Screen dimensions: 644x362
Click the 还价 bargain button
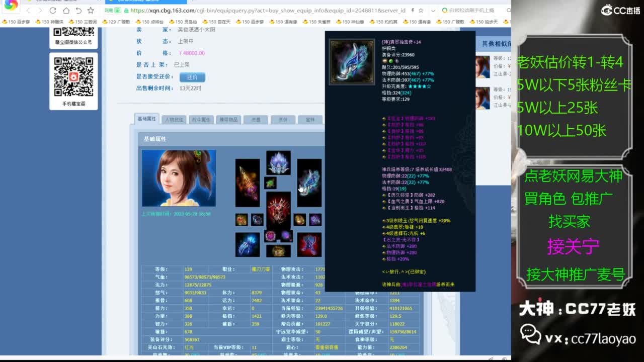pos(192,77)
